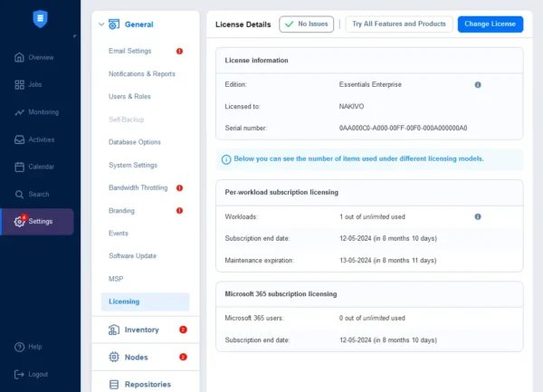Open the Activities inbox icon
The image size is (543, 392).
coord(20,139)
